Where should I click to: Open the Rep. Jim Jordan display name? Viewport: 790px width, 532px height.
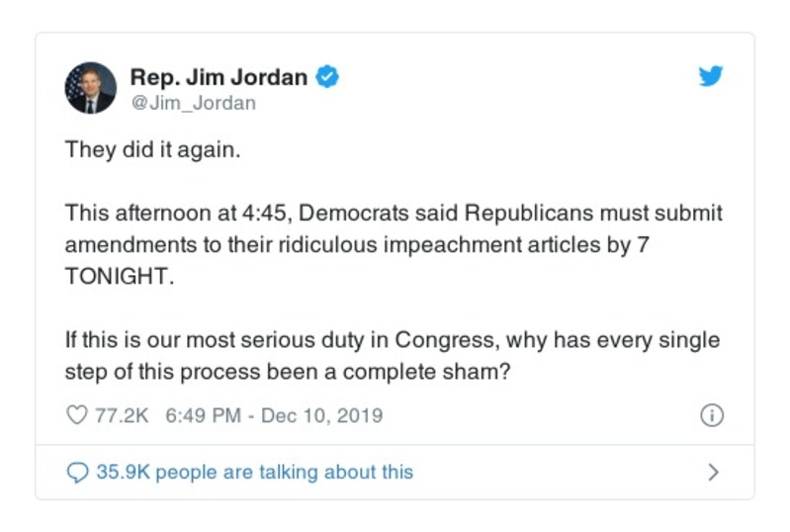[219, 77]
